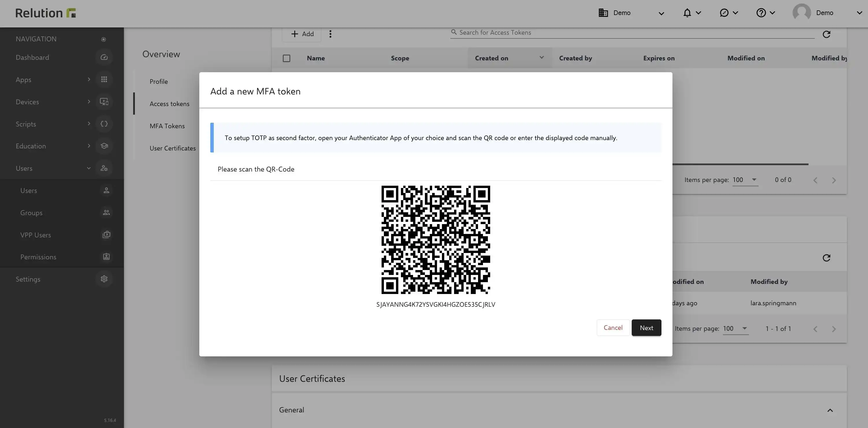Image resolution: width=868 pixels, height=428 pixels.
Task: Open the Dashboard gauge icon
Action: tap(104, 57)
